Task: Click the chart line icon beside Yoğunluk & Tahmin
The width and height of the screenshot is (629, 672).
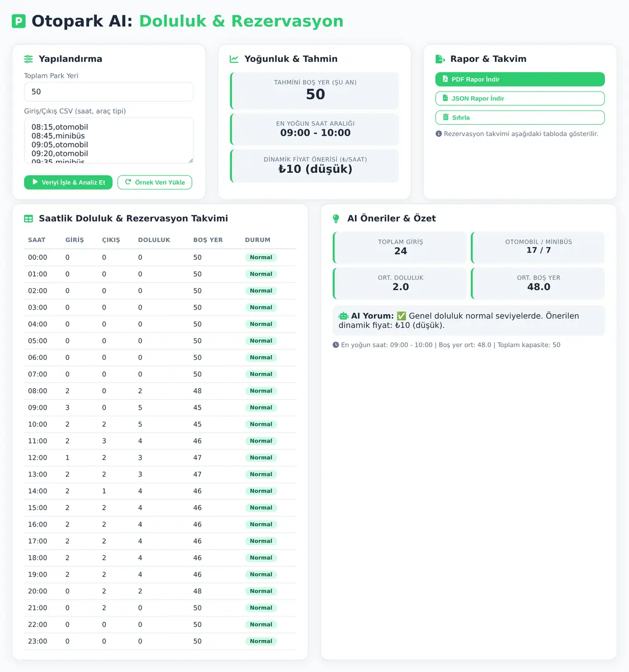Action: pos(234,59)
